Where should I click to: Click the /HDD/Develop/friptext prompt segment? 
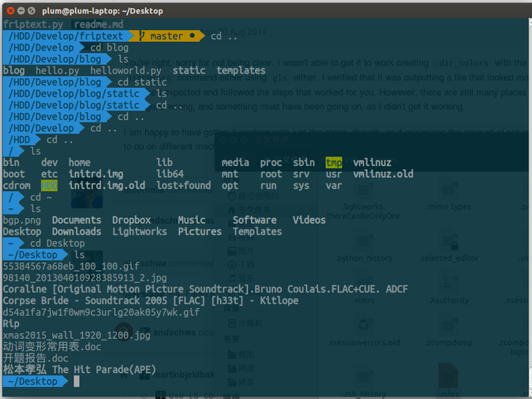click(66, 36)
